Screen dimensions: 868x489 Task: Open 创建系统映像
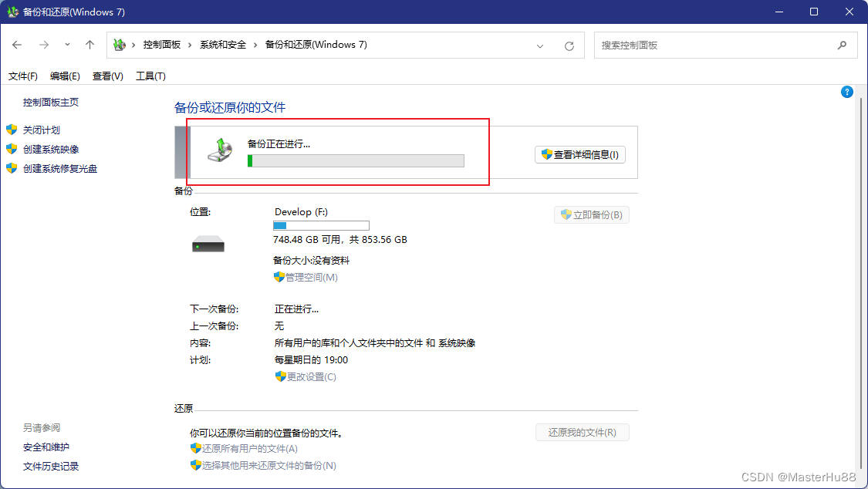click(50, 150)
